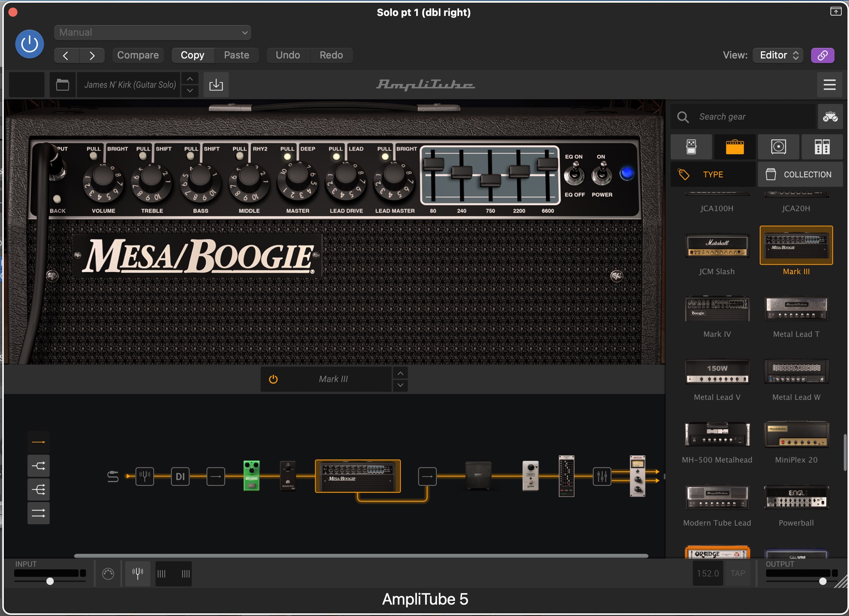Click the TAP tempo button
This screenshot has width=849, height=616.
point(738,573)
